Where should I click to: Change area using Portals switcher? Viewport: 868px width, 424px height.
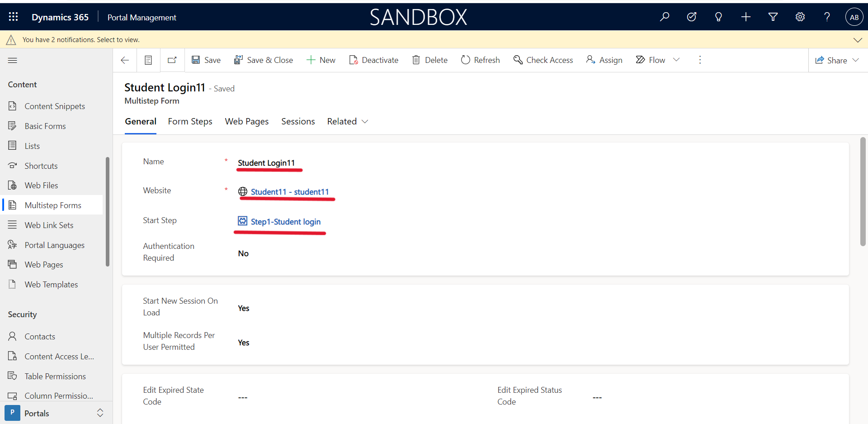pos(56,413)
